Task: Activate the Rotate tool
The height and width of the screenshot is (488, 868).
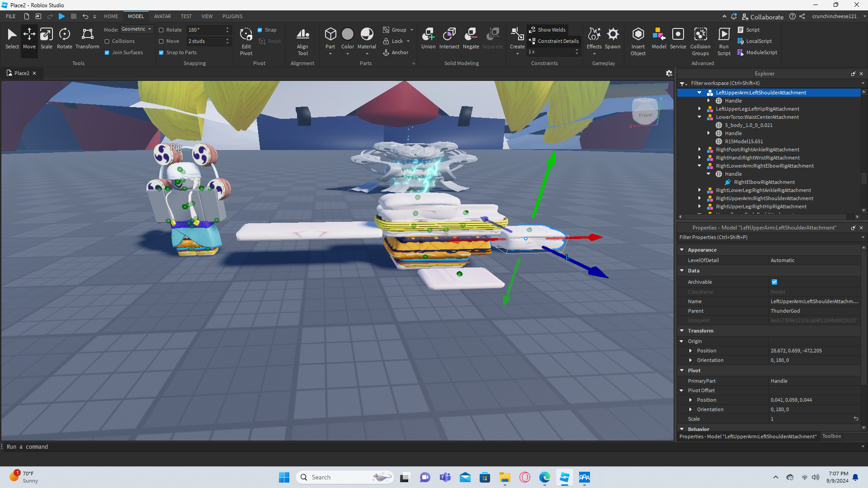Action: pos(64,38)
